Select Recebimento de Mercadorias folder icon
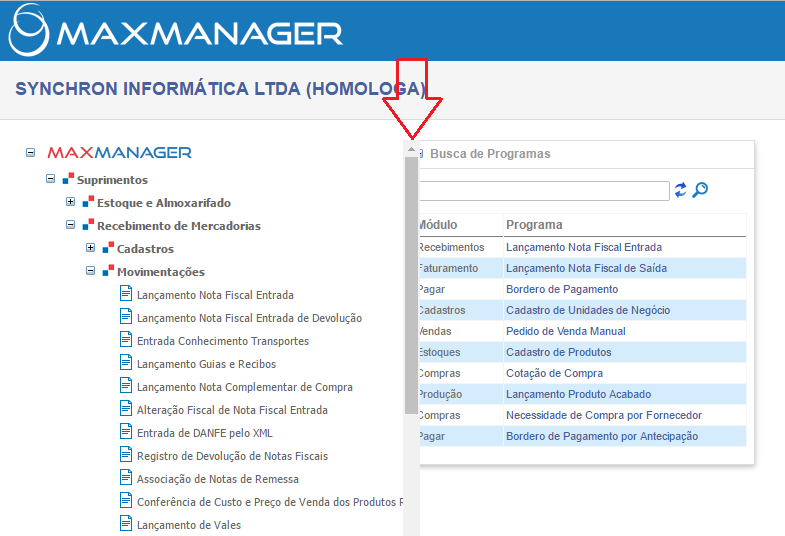 pos(88,225)
